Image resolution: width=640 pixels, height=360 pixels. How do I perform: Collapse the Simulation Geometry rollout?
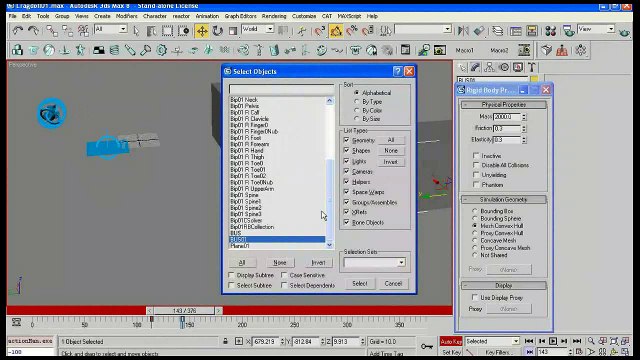504,200
